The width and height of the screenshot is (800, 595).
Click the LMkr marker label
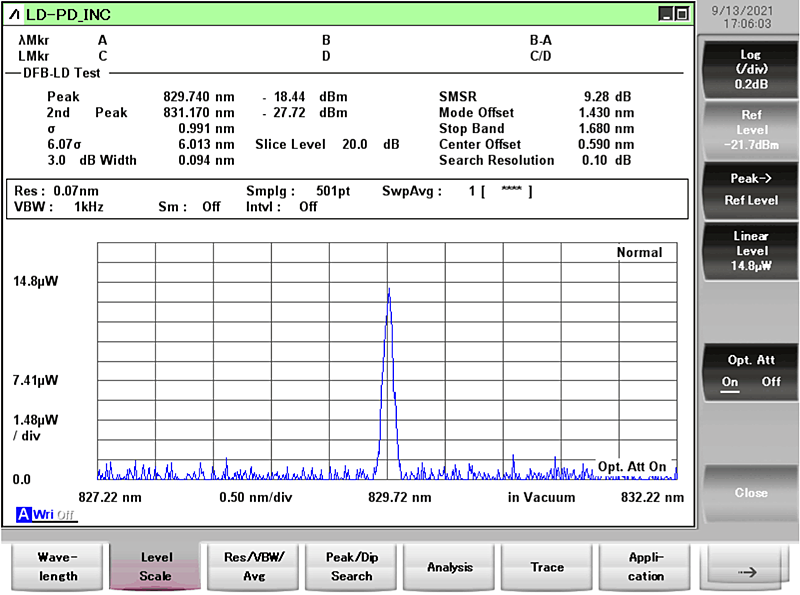coord(34,56)
